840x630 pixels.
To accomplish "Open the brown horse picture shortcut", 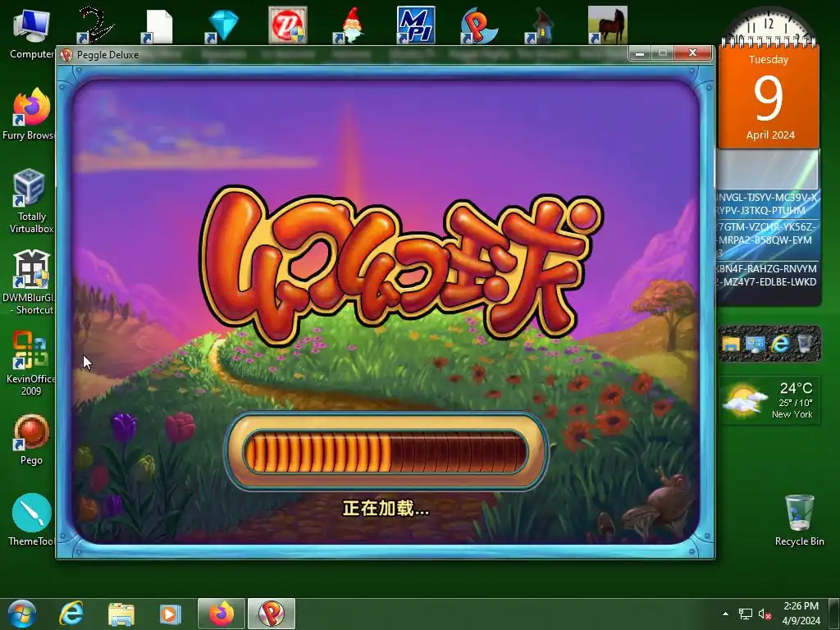I will tap(608, 25).
